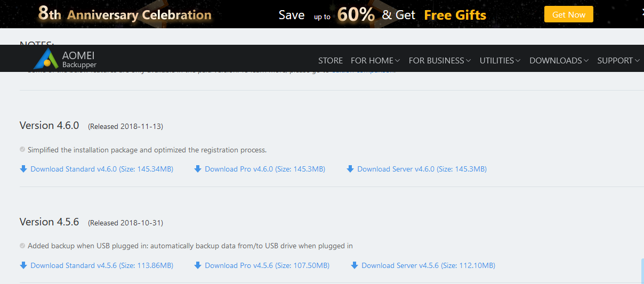Click download arrow icon for Server v4.5.6
Viewport: 644px width, 284px height.
354,265
